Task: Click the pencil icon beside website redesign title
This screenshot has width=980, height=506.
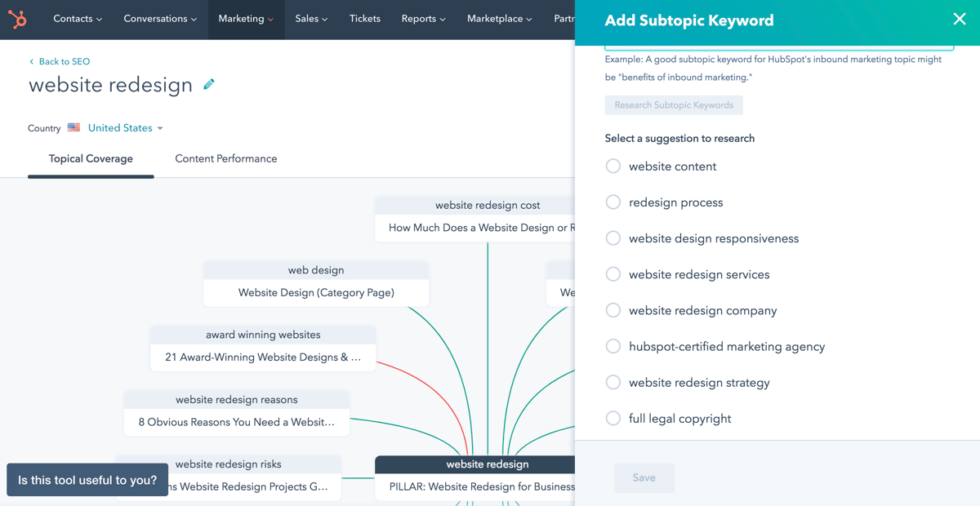Action: pos(209,84)
